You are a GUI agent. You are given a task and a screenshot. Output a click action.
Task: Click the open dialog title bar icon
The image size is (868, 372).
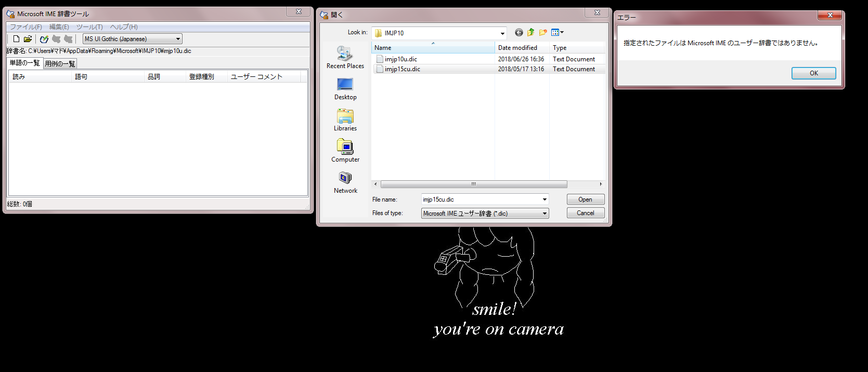coord(325,15)
